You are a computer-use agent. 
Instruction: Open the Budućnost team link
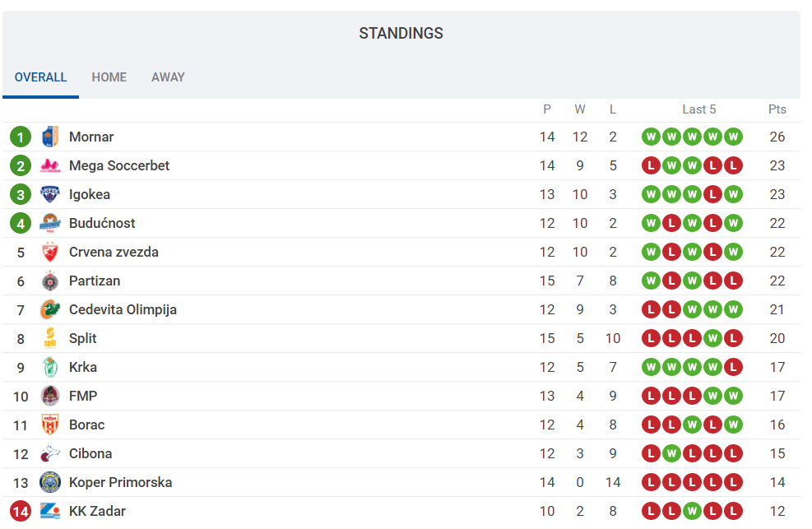[102, 223]
